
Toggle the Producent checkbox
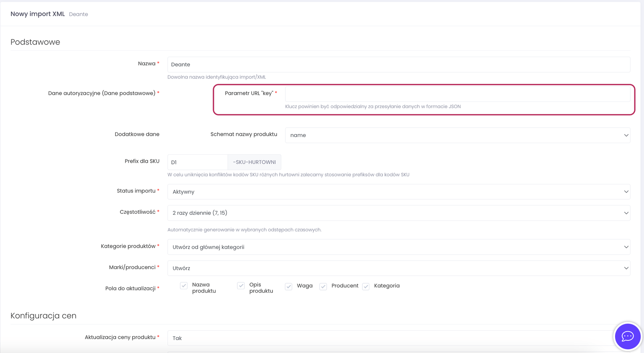(x=323, y=286)
